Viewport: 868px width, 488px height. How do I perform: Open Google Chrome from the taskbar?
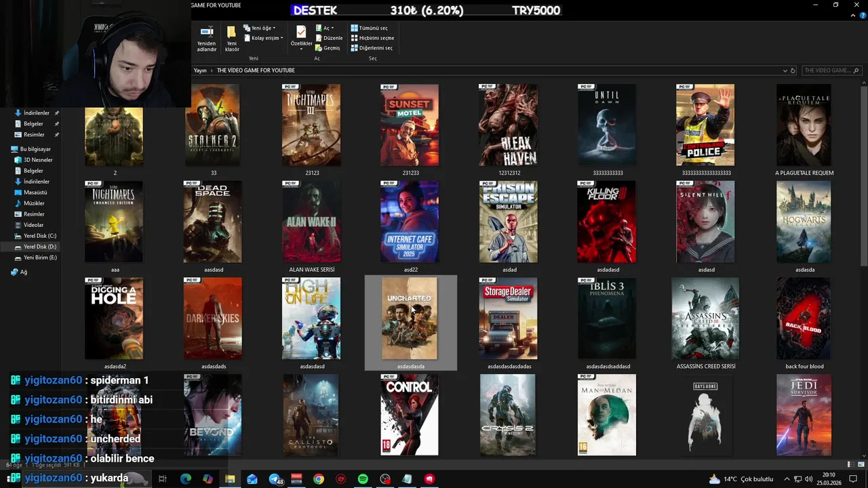[319, 479]
